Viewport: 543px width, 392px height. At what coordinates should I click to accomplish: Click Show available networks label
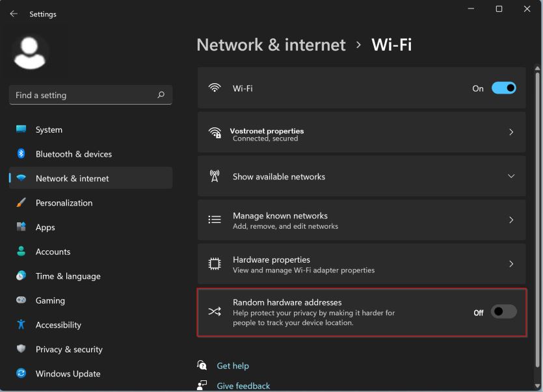pyautogui.click(x=279, y=177)
